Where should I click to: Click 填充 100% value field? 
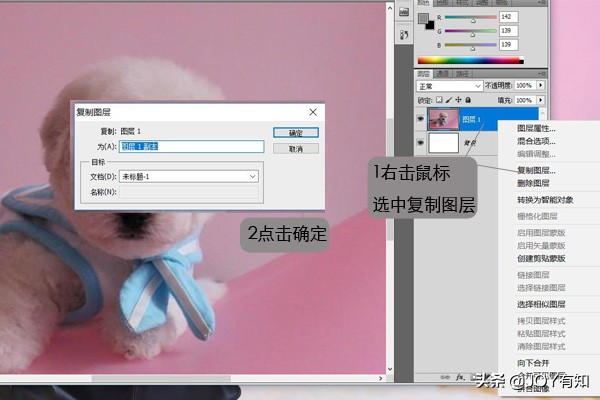525,100
